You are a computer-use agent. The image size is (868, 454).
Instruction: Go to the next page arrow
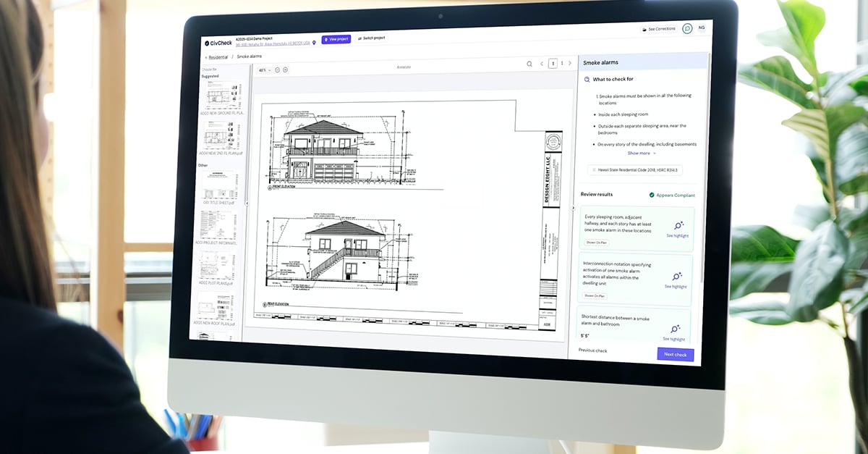tap(570, 63)
